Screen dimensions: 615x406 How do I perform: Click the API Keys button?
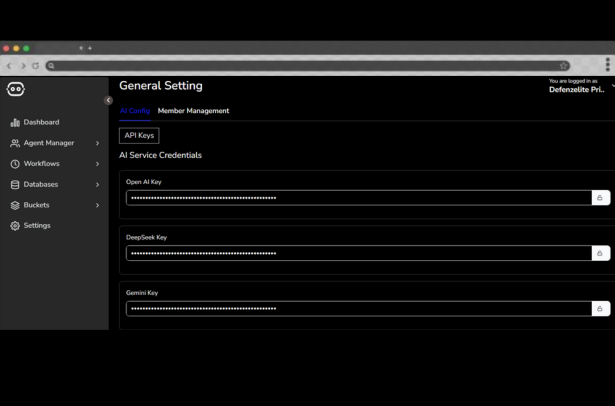click(x=139, y=135)
